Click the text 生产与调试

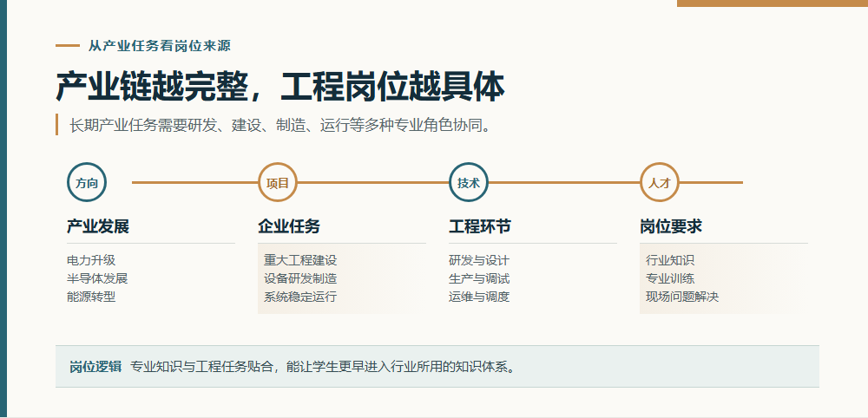coord(479,278)
